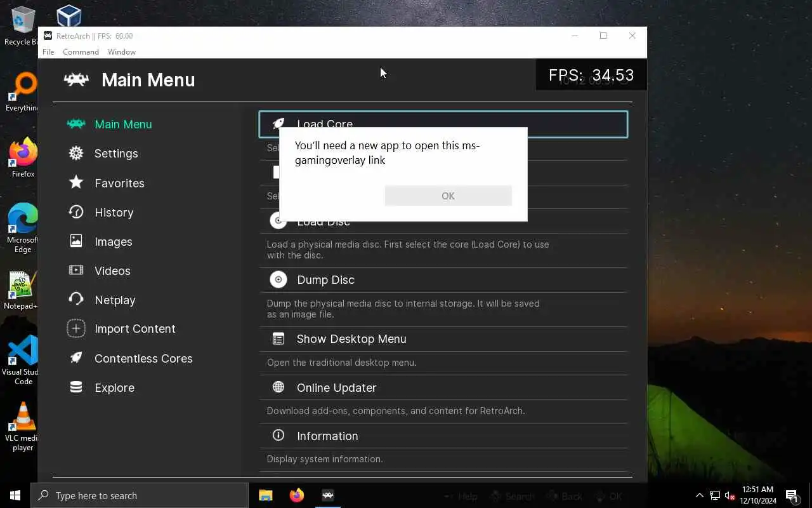This screenshot has height=508, width=812.
Task: Select Import Content in the sidebar
Action: 135,328
